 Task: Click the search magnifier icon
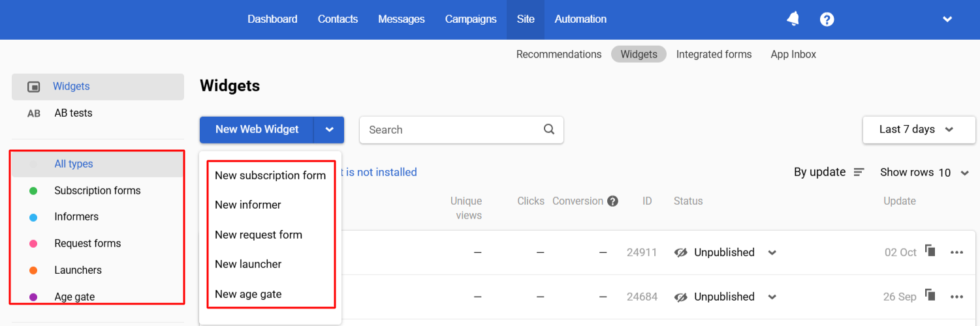549,129
